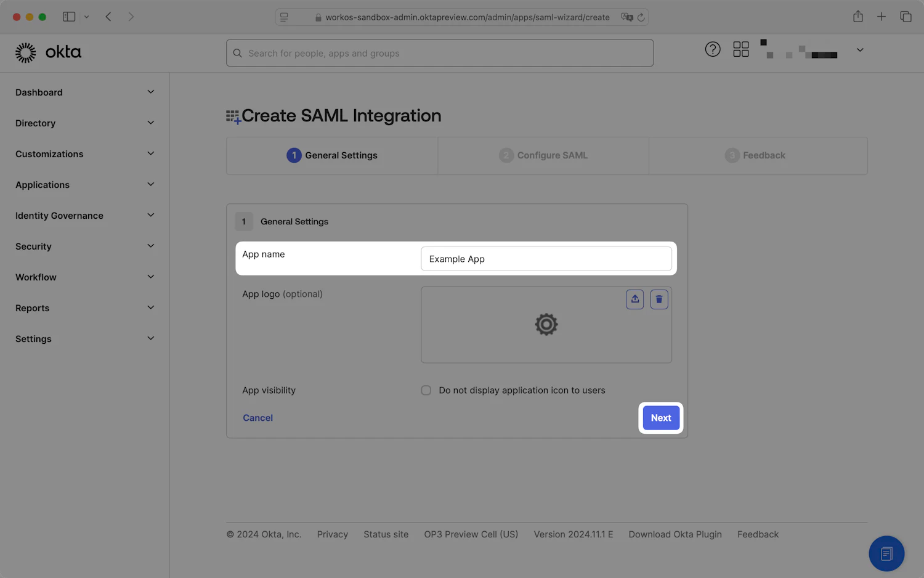
Task: Click the gear placeholder app logo
Action: tap(546, 324)
